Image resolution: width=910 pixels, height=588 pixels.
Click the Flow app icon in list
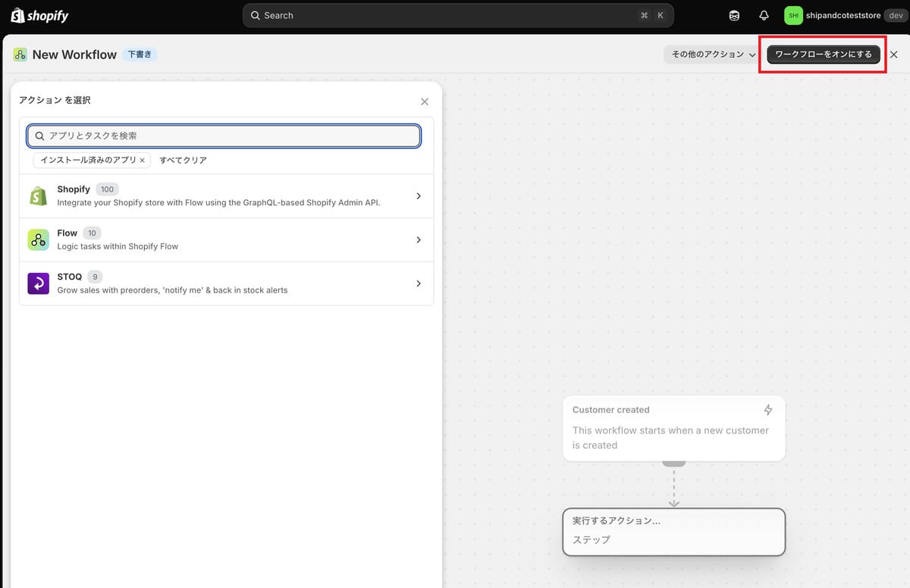click(x=39, y=240)
